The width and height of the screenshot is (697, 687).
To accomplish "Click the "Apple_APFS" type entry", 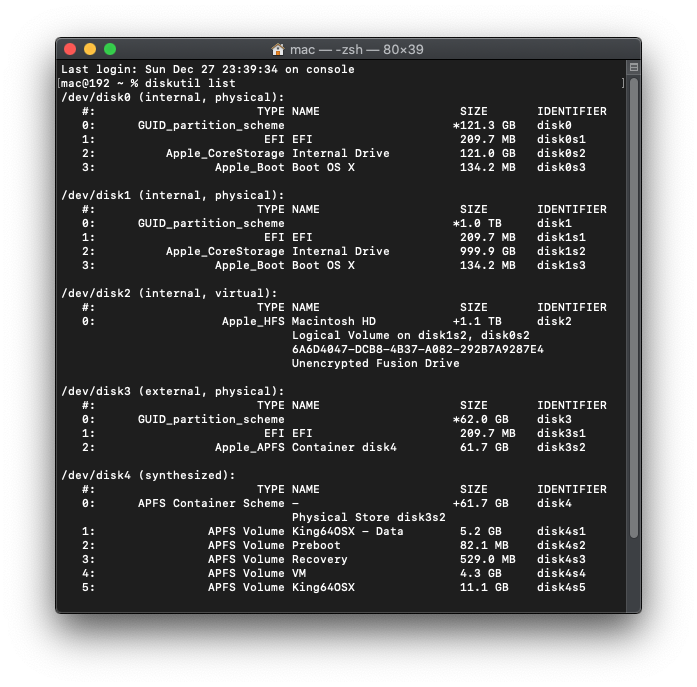I will click(250, 447).
